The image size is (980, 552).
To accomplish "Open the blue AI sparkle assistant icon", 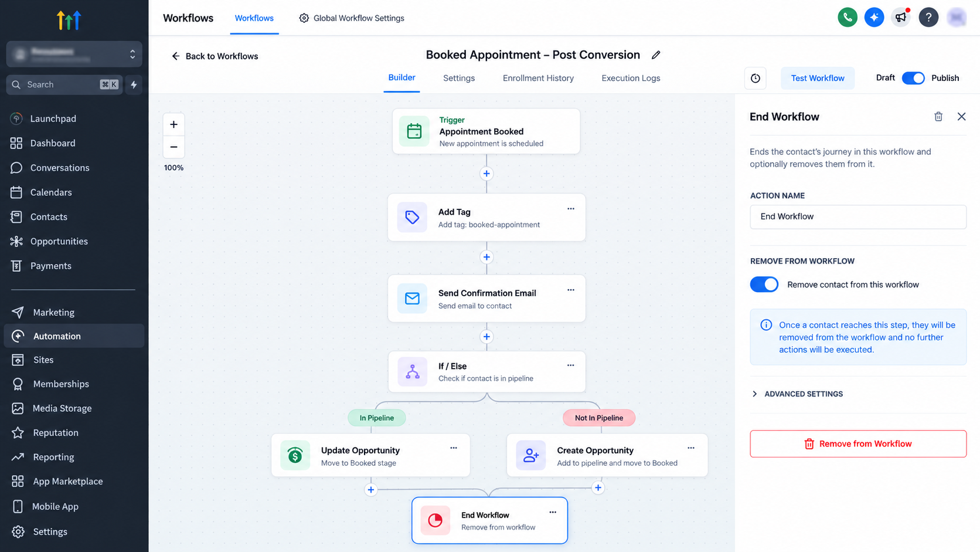I will point(874,18).
